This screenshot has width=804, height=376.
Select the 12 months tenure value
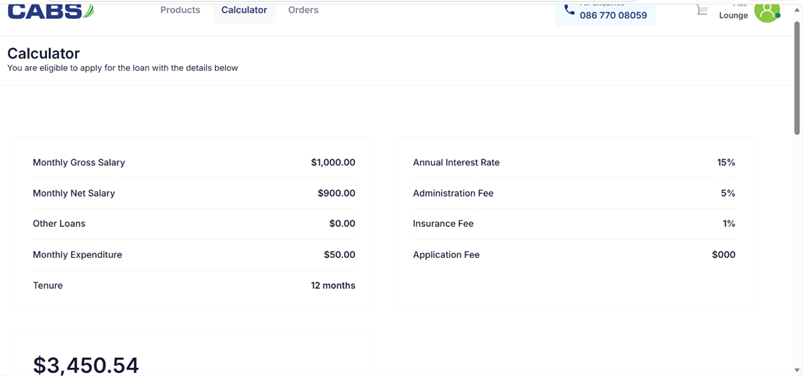click(x=333, y=285)
